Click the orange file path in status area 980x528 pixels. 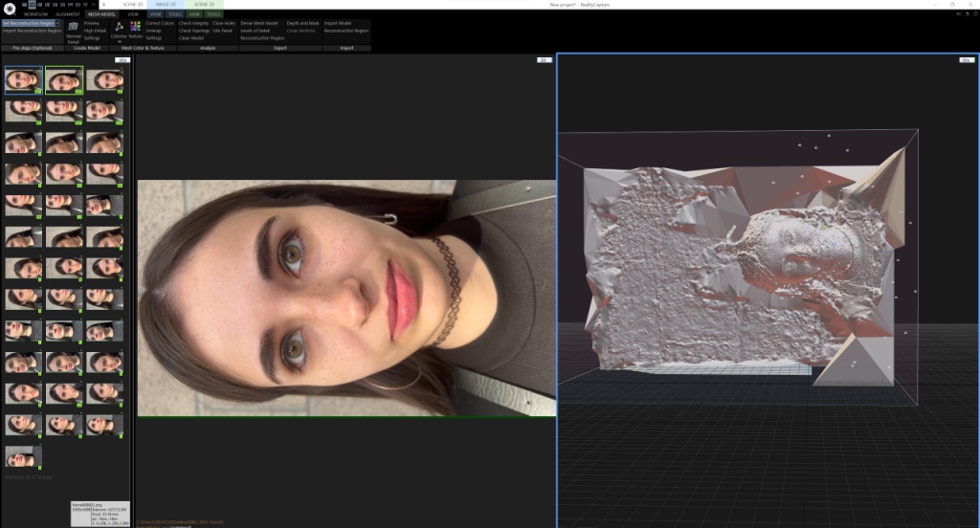pyautogui.click(x=180, y=521)
